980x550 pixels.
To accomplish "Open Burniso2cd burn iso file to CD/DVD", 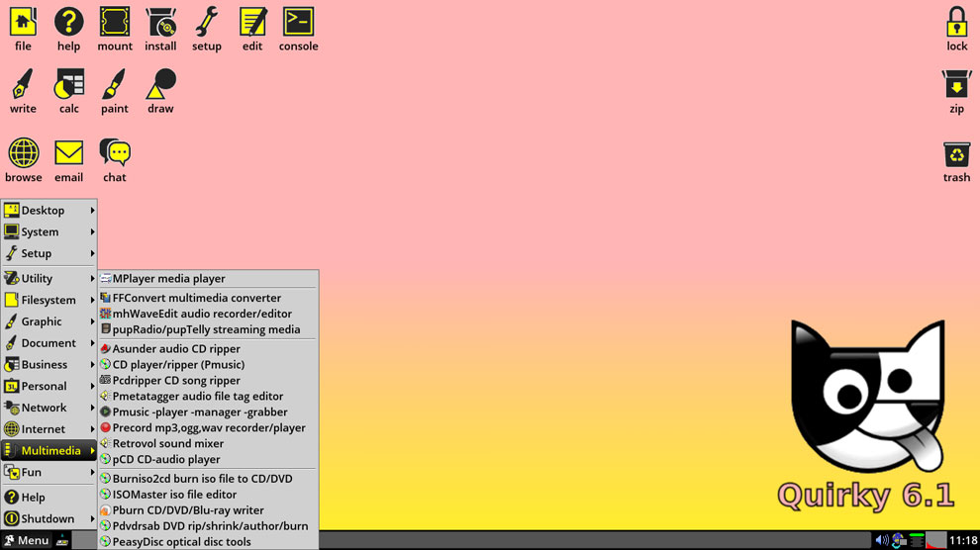I will pos(208,478).
